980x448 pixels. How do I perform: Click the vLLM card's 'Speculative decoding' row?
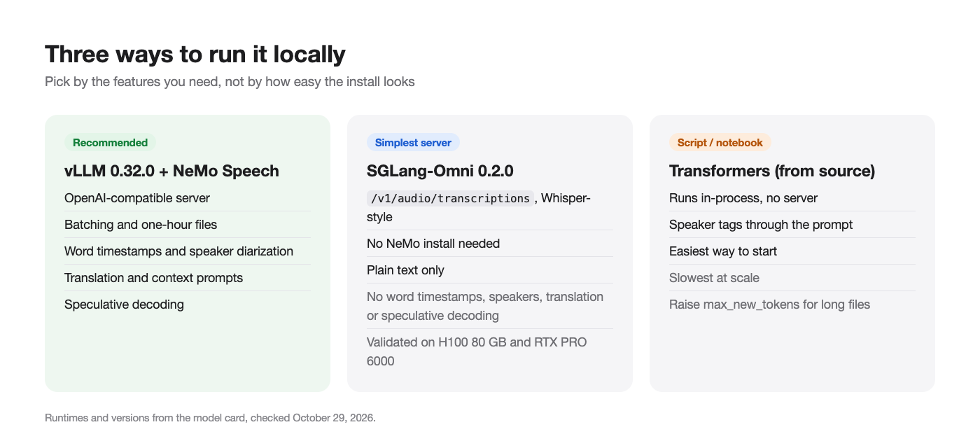click(x=188, y=304)
